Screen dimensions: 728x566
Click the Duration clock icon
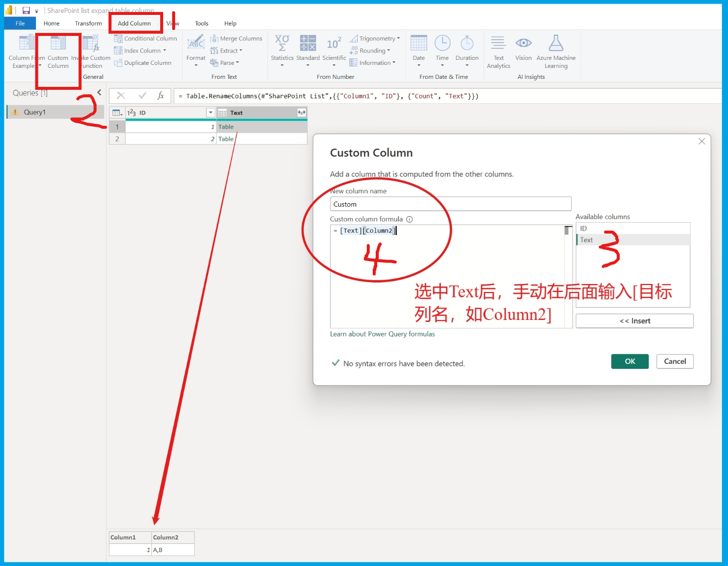coord(467,44)
